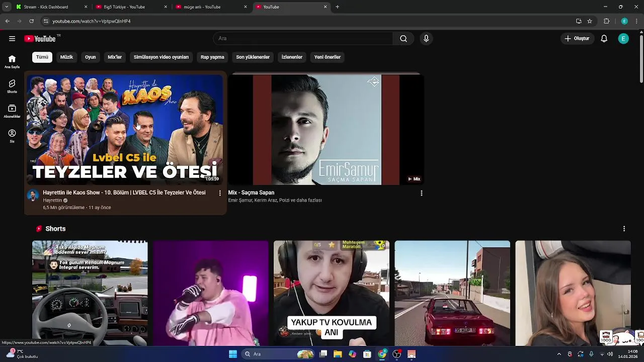Open Chrome extensions puzzle icon

pos(607,21)
